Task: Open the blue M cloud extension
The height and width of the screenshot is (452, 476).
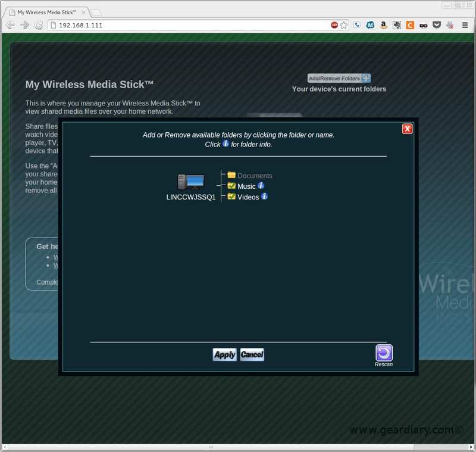Action: (370, 25)
